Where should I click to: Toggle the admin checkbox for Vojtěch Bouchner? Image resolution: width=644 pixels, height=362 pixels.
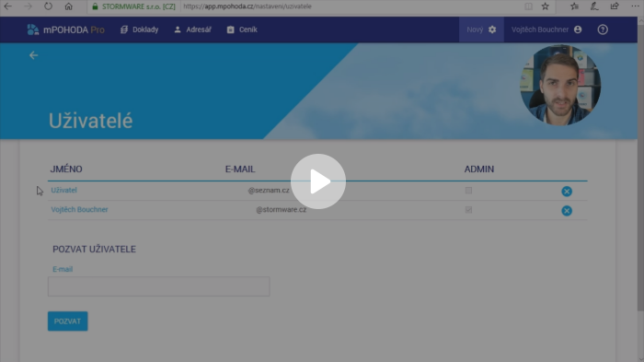click(468, 210)
